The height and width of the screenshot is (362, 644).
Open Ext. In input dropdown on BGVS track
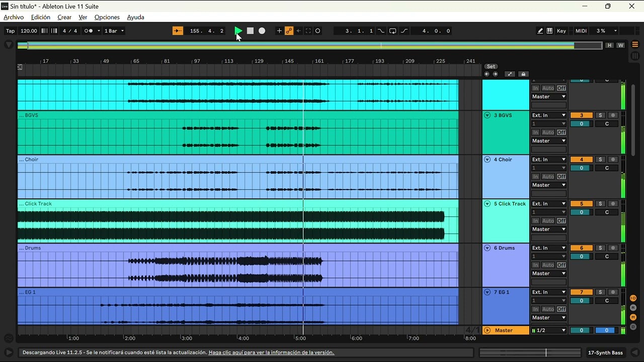549,115
